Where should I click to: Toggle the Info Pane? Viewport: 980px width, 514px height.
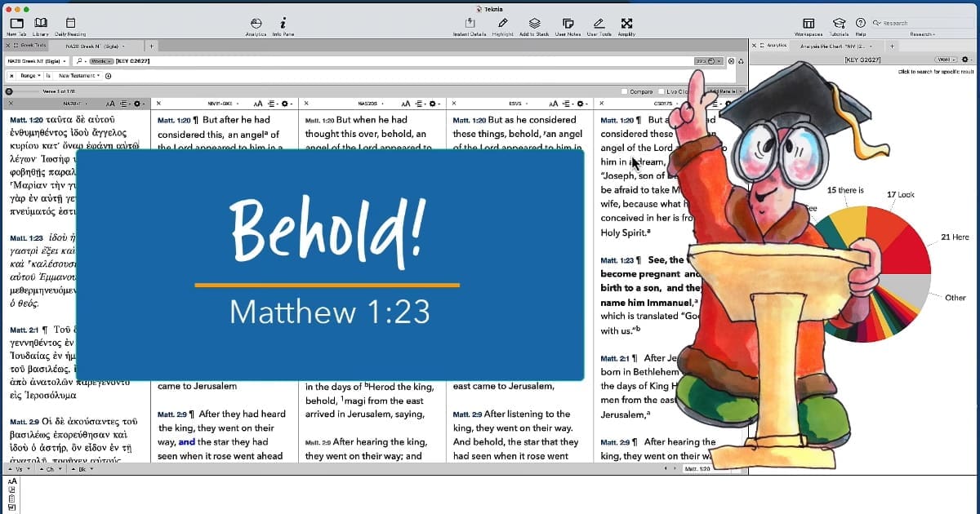[283, 22]
